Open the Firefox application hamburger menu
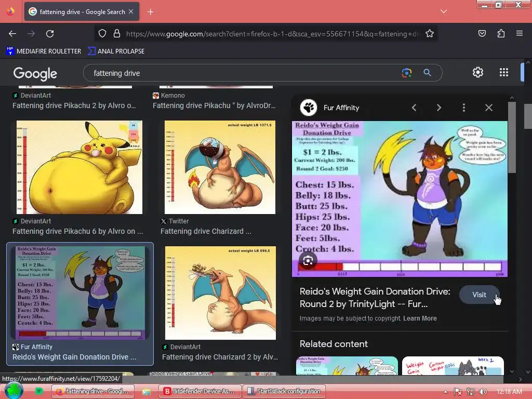The height and width of the screenshot is (399, 532). 520,33
